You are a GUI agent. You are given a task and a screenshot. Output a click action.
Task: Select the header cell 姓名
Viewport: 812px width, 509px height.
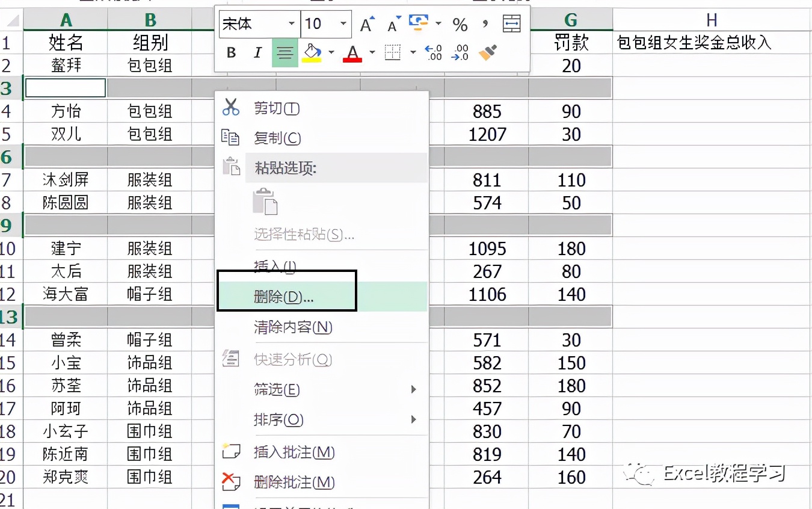coord(66,43)
